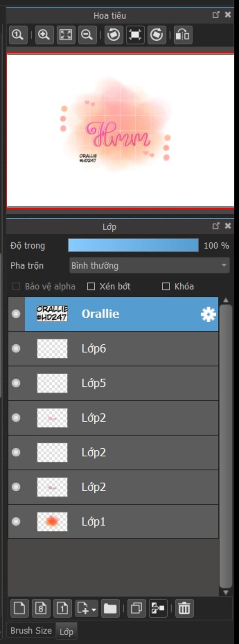Rotate canvas right in navigator
The width and height of the screenshot is (239, 644).
[x=157, y=35]
